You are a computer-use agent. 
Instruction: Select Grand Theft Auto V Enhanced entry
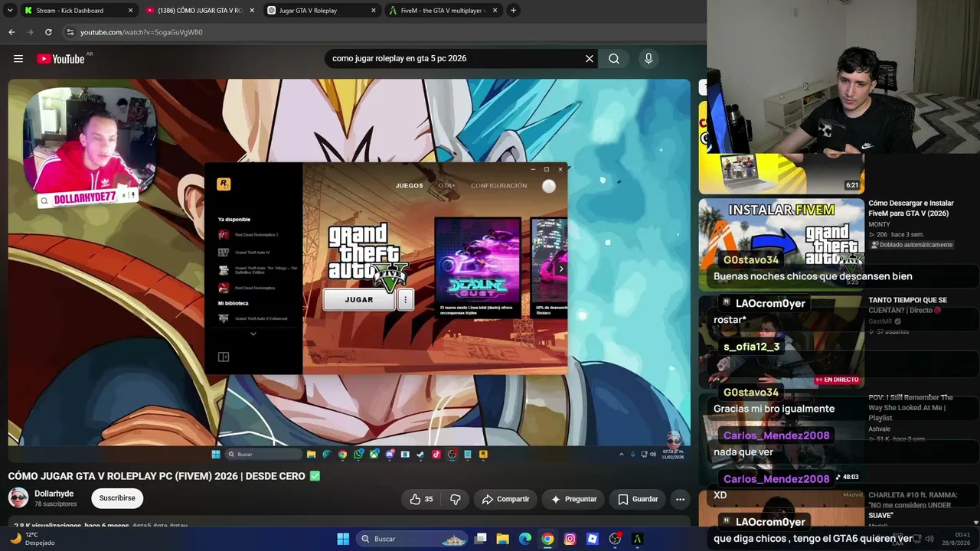point(253,318)
